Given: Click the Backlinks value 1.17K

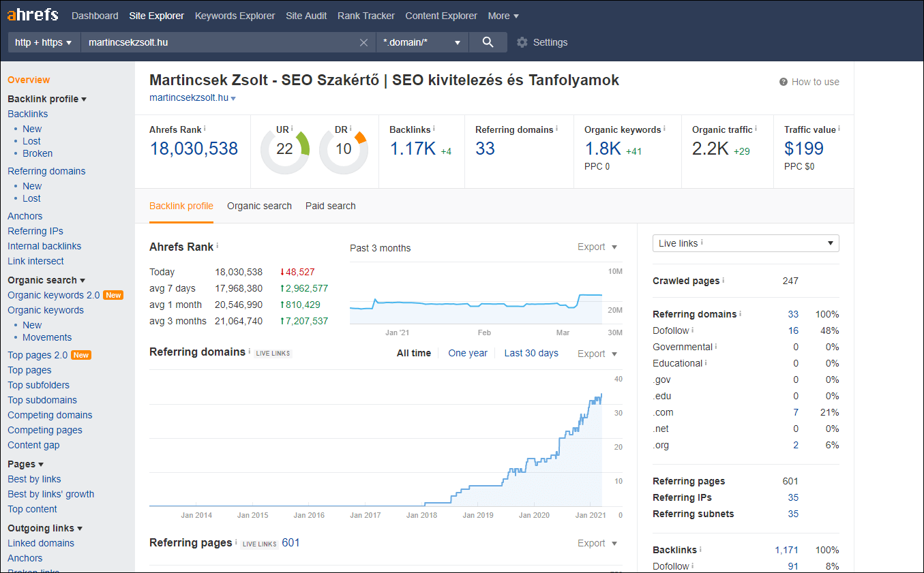Looking at the screenshot, I should (x=413, y=149).
